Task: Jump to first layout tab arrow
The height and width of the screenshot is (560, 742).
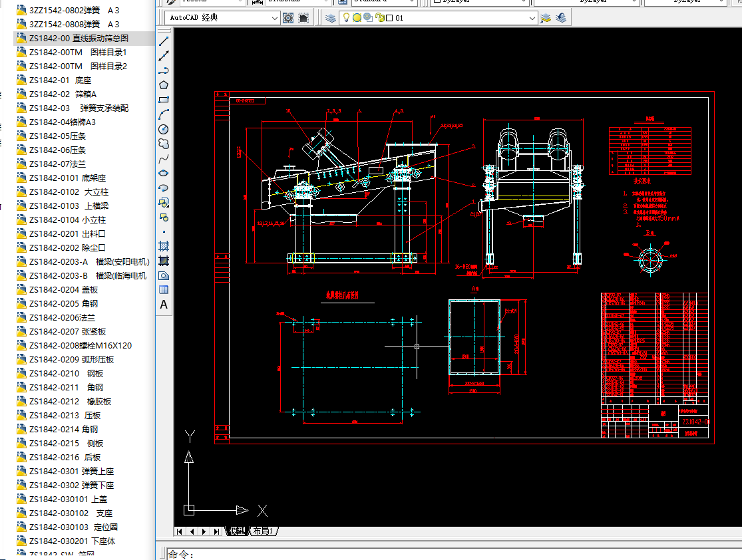Action: pyautogui.click(x=180, y=531)
